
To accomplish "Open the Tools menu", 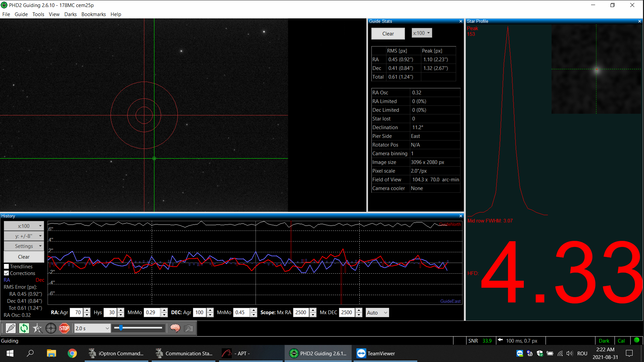I will click(38, 14).
